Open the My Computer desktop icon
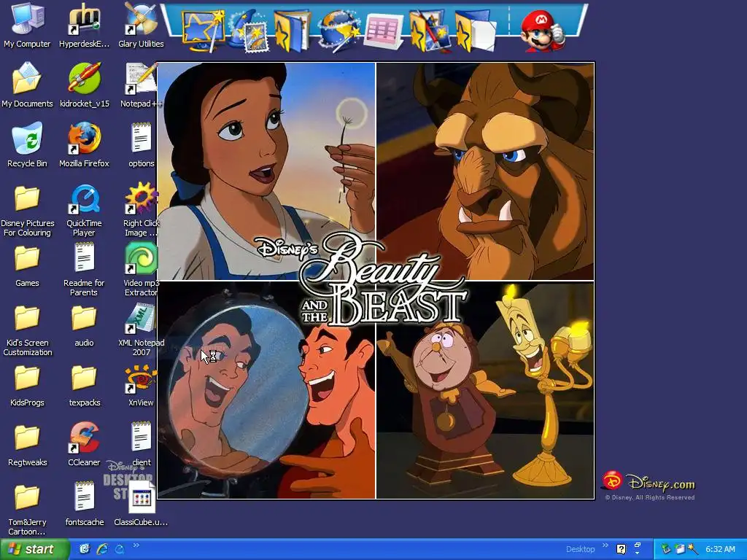 click(27, 25)
